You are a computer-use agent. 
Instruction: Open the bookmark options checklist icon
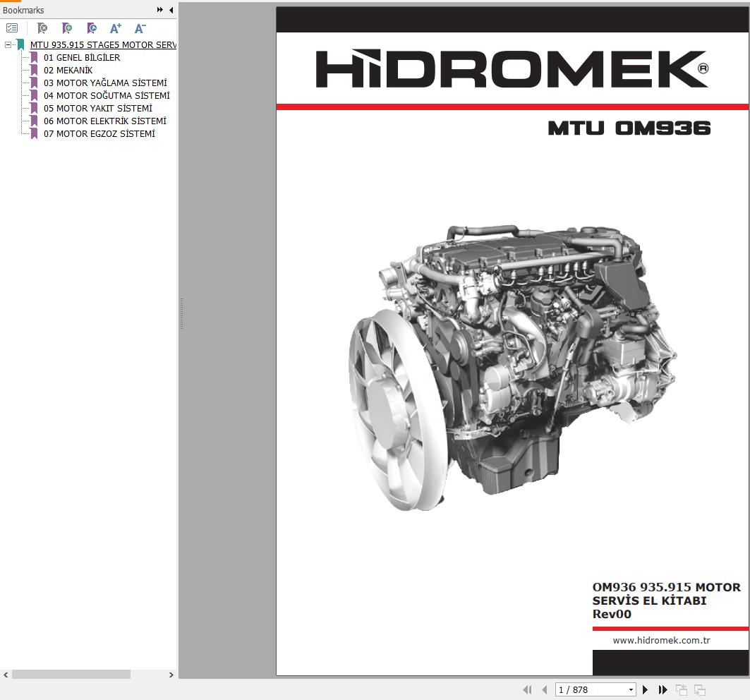coord(12,28)
